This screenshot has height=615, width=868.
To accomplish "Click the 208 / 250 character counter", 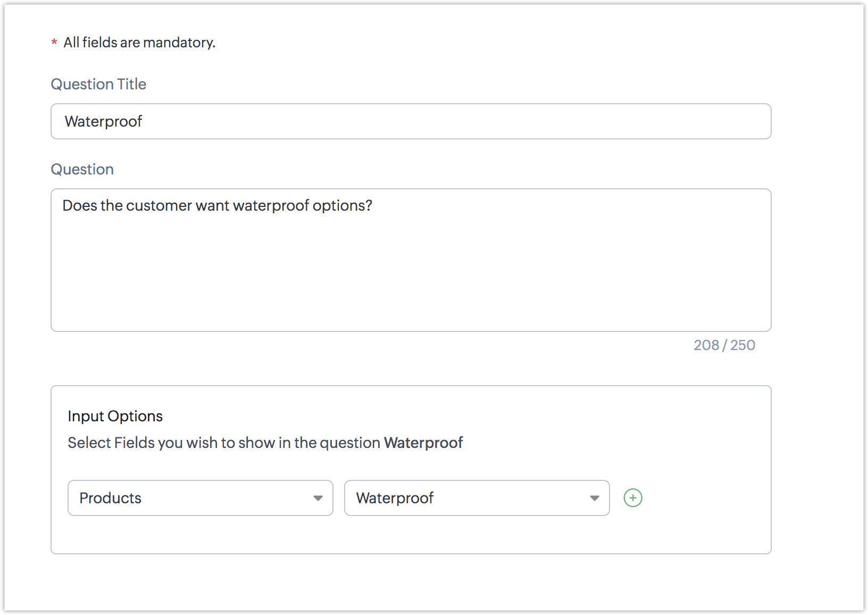I will pyautogui.click(x=724, y=345).
